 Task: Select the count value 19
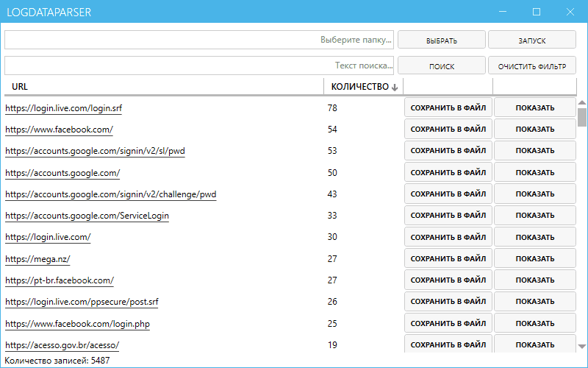click(x=332, y=345)
